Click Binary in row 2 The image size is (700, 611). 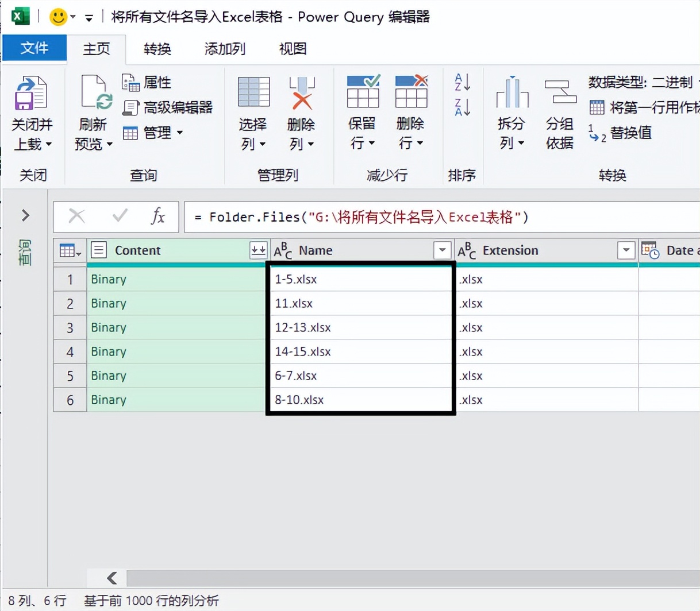[109, 303]
